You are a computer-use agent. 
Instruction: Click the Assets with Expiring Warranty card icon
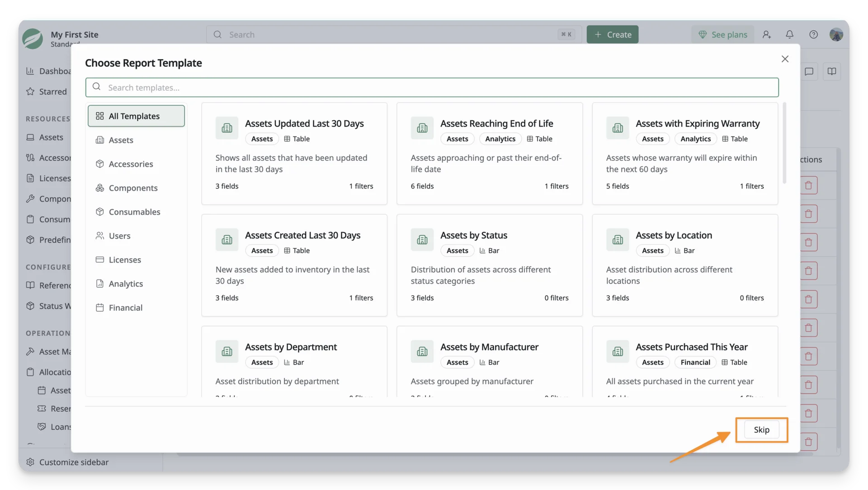point(618,128)
